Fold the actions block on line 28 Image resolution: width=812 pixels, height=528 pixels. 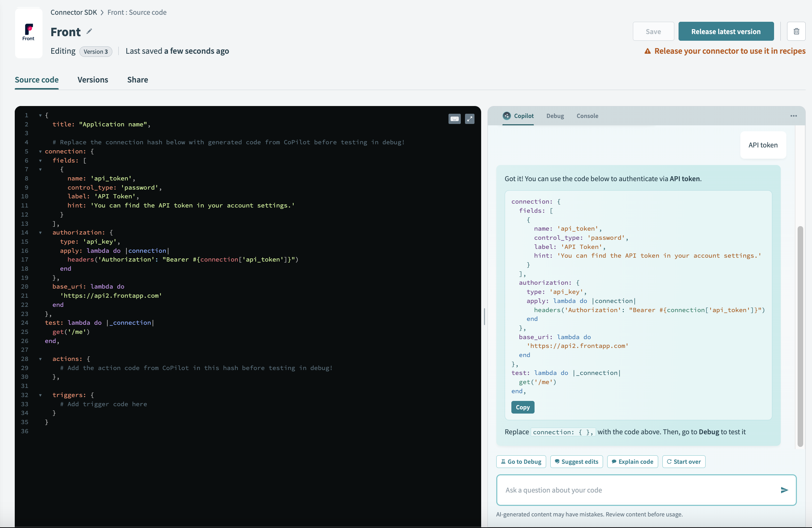coord(40,359)
